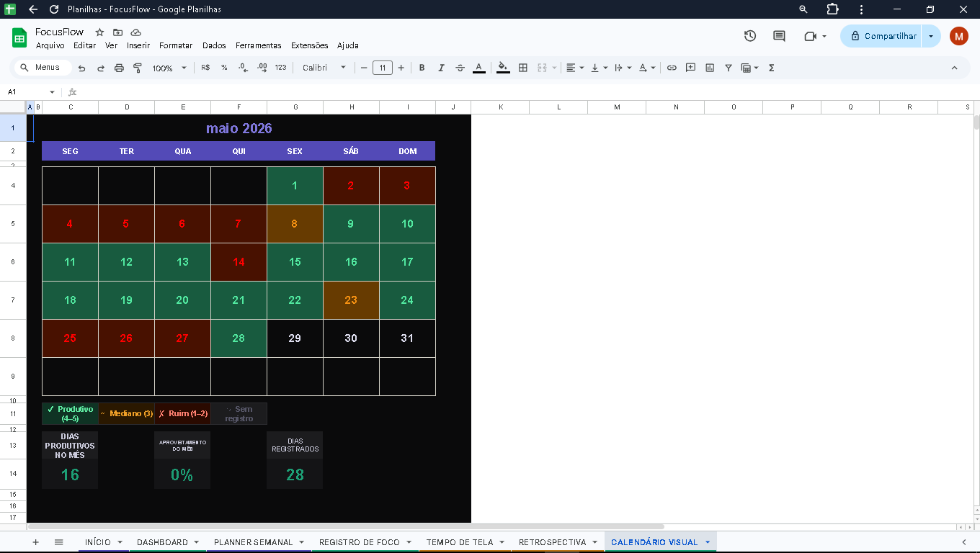Click the font size field

pyautogui.click(x=383, y=68)
